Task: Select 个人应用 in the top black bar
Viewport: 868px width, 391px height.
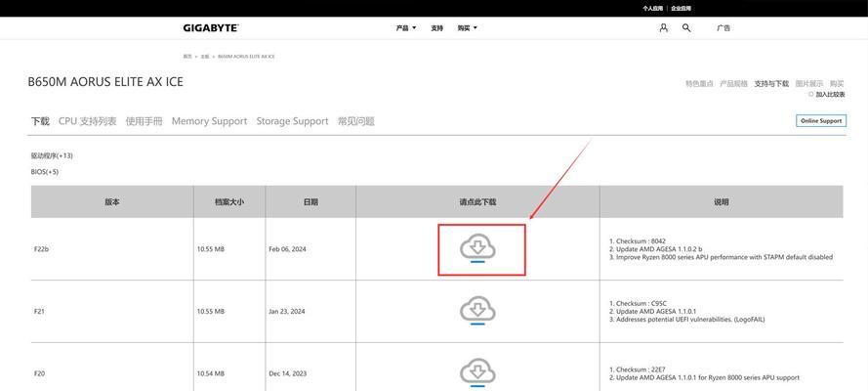Action: 653,8
